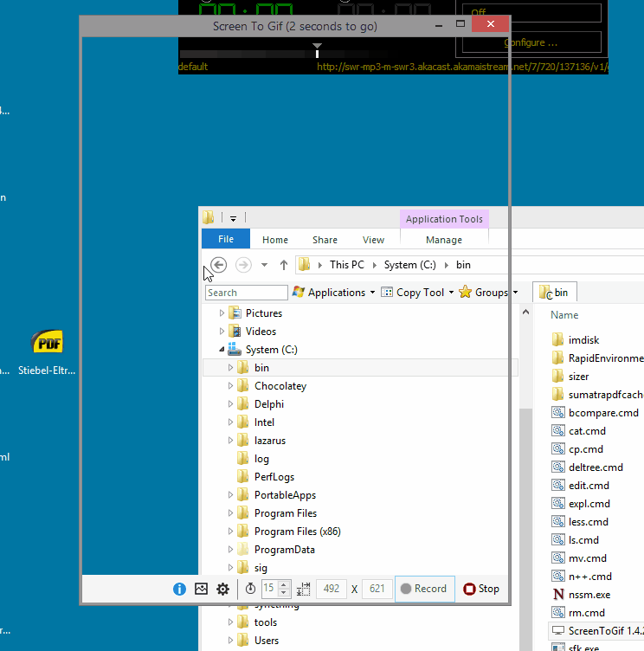This screenshot has height=651, width=644.
Task: Click the Stiebel-Eltr... PDF desktop icon
Action: [47, 352]
